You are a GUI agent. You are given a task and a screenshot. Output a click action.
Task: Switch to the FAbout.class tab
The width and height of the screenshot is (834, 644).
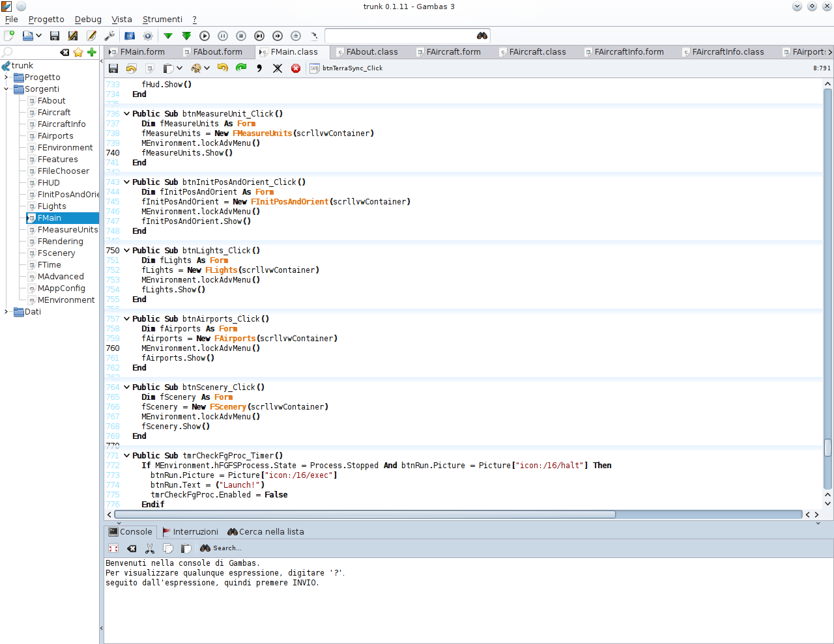pos(371,52)
